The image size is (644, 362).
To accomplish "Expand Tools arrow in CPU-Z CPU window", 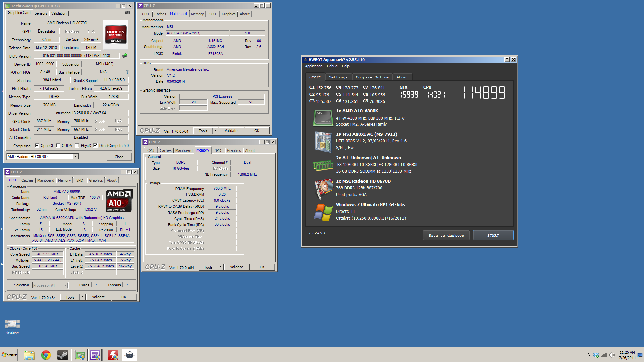I will tap(82, 297).
